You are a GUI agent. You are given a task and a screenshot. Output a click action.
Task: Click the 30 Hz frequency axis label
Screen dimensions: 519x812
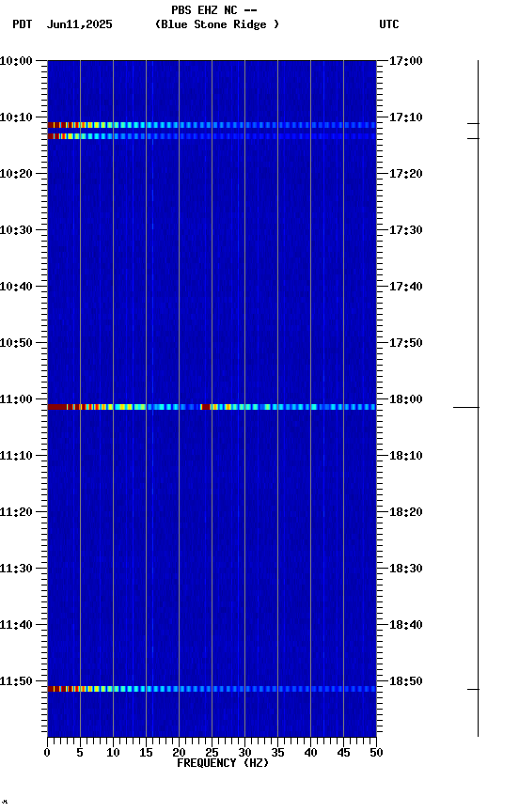pos(244,753)
